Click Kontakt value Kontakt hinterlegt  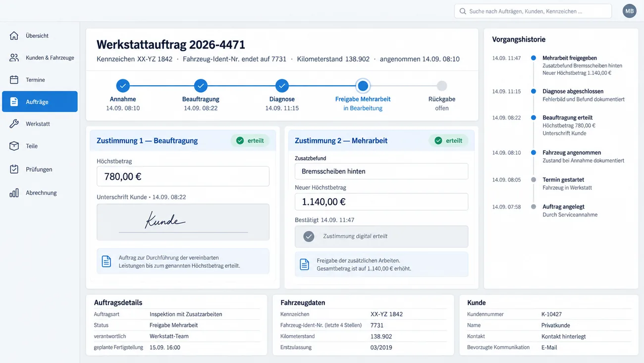[564, 336]
